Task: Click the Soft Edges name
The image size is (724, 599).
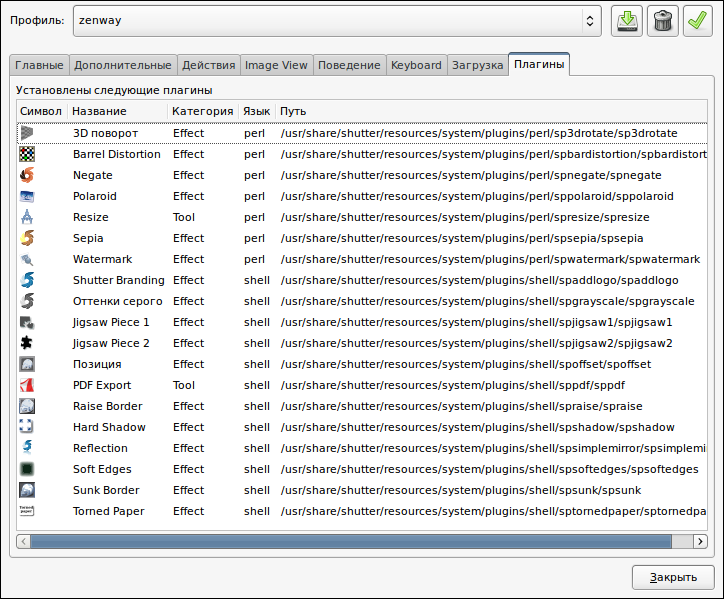Action: coord(102,469)
